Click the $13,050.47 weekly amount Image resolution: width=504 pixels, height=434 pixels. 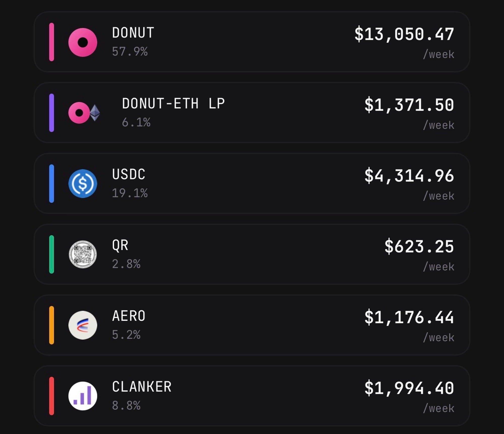(404, 34)
